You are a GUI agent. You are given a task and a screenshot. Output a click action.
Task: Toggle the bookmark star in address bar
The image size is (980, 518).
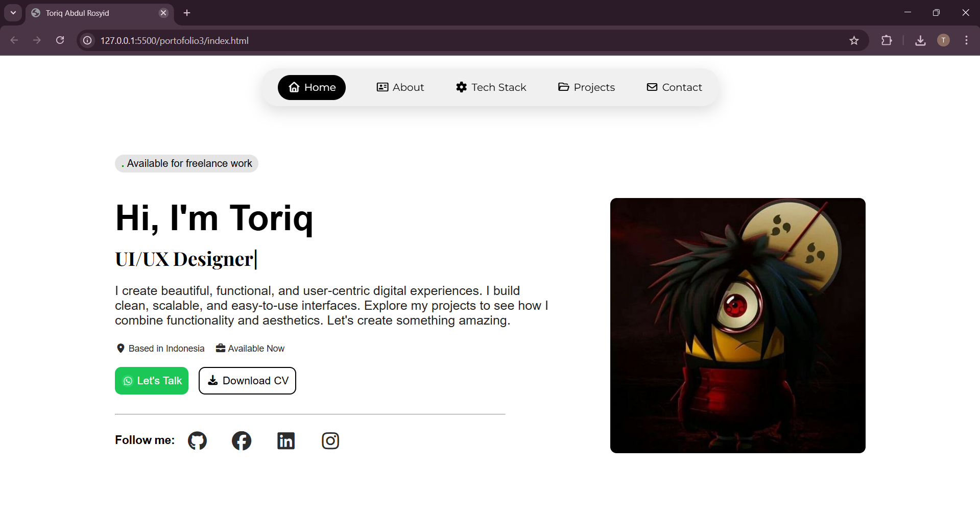pyautogui.click(x=854, y=40)
